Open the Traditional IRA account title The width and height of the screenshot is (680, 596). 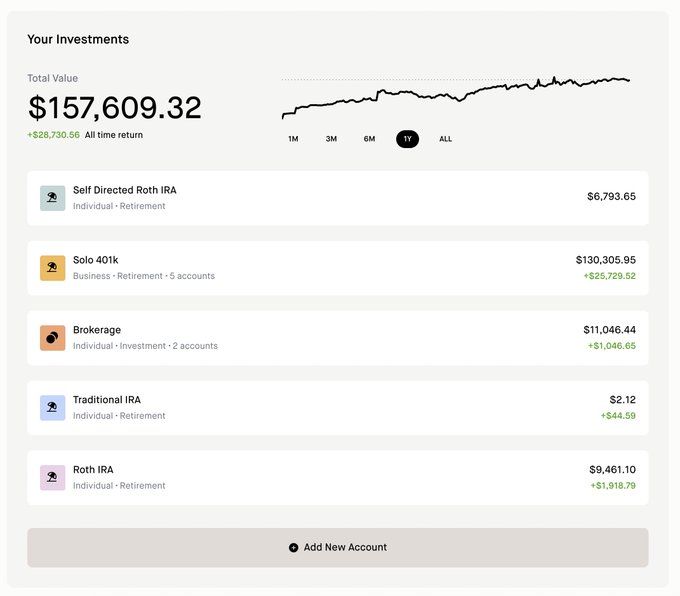[x=107, y=400]
